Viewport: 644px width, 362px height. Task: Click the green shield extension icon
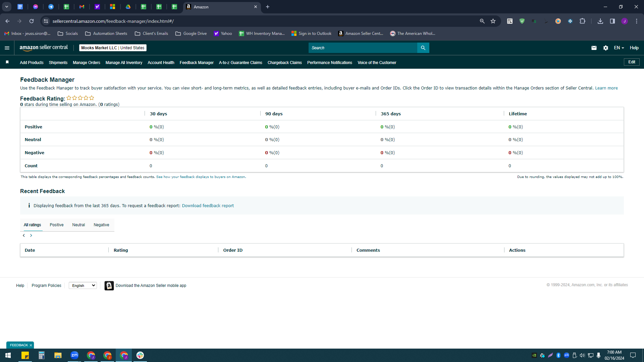pyautogui.click(x=522, y=21)
